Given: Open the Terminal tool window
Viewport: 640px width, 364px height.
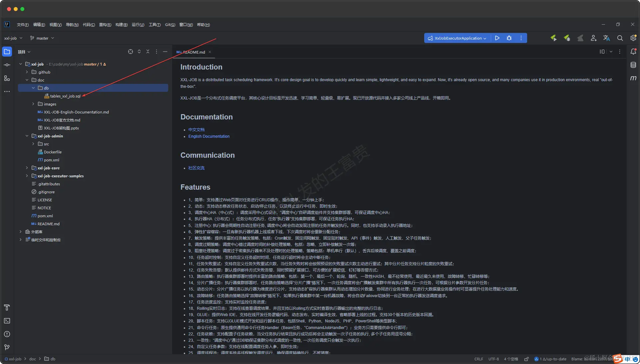Looking at the screenshot, I should 7,321.
